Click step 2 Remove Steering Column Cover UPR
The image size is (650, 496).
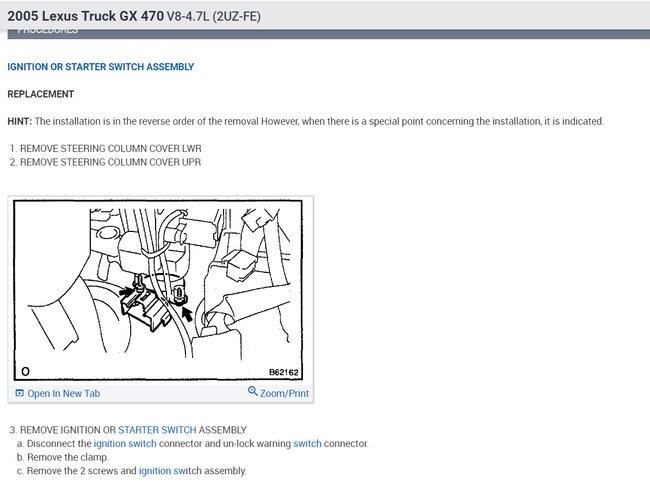click(x=105, y=162)
